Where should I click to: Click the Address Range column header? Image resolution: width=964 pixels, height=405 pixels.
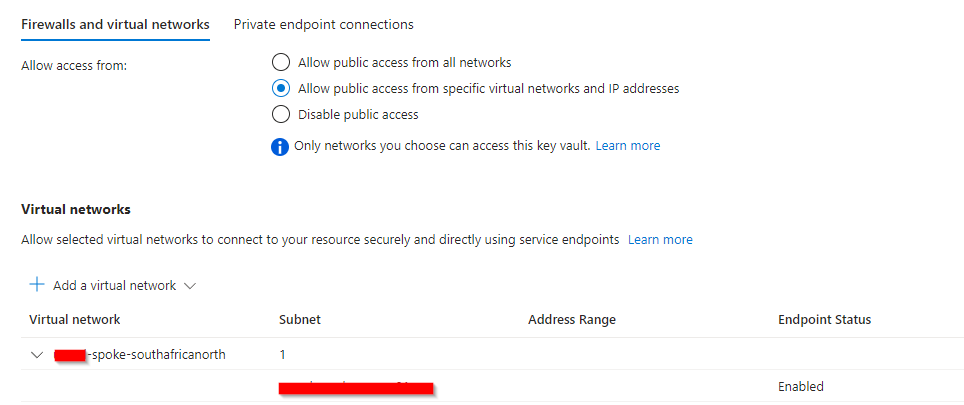572,320
